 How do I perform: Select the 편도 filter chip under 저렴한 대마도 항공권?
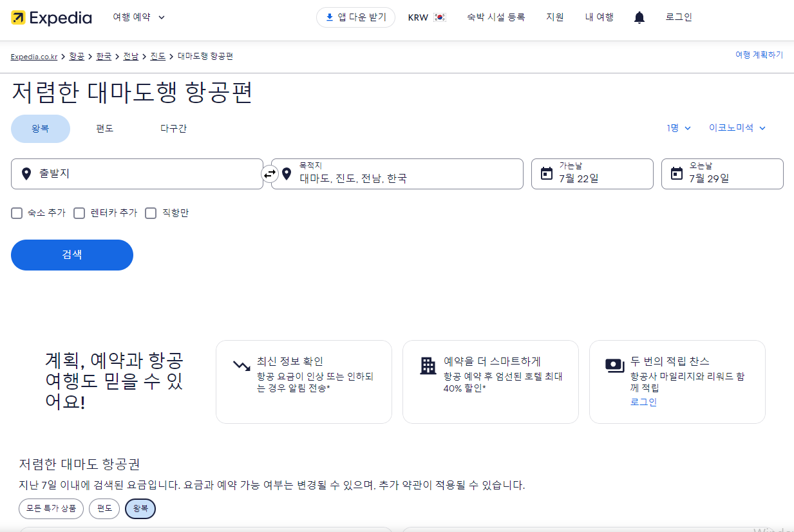104,509
